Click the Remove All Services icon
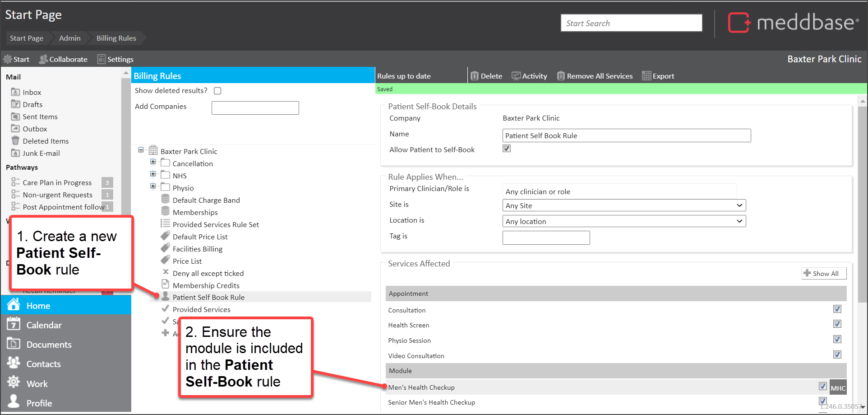868x415 pixels. (x=561, y=76)
